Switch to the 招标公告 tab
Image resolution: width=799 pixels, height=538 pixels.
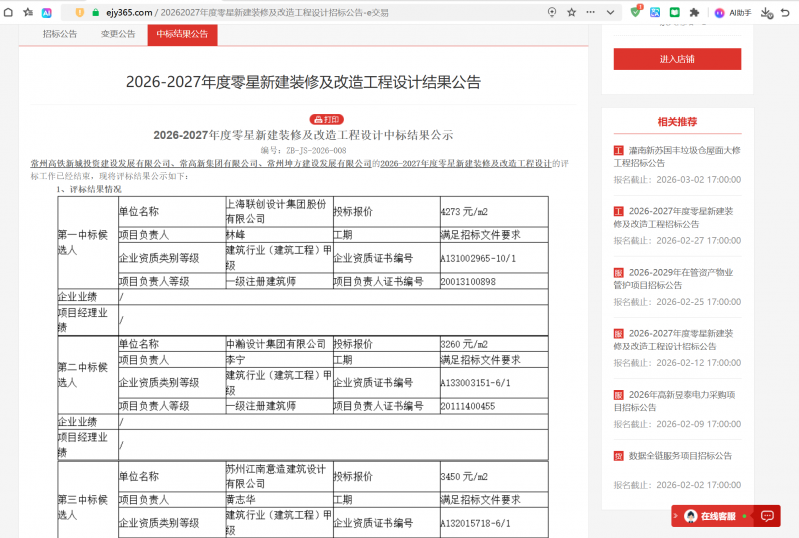point(60,34)
